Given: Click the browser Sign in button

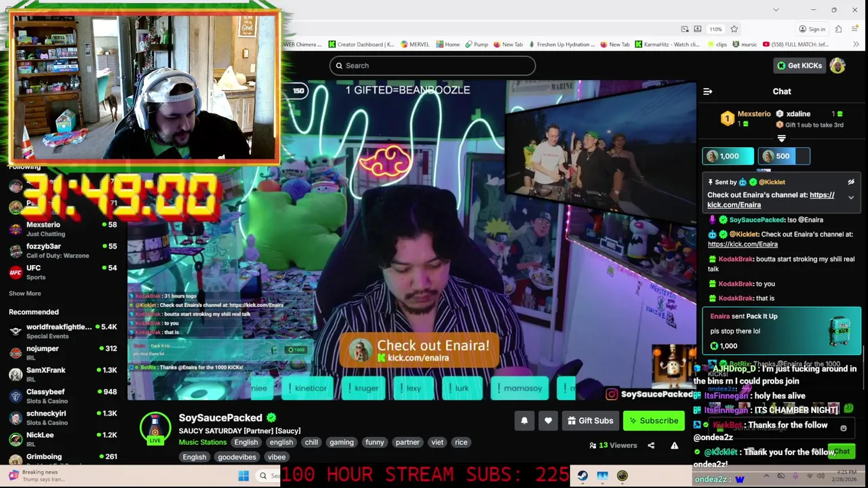Looking at the screenshot, I should pos(812,29).
